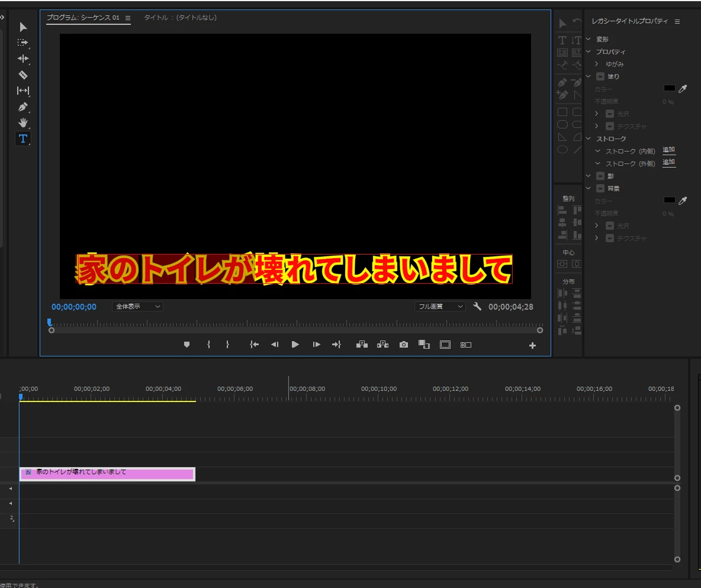Add a marker in program monitor
The height and width of the screenshot is (588, 701).
[187, 345]
